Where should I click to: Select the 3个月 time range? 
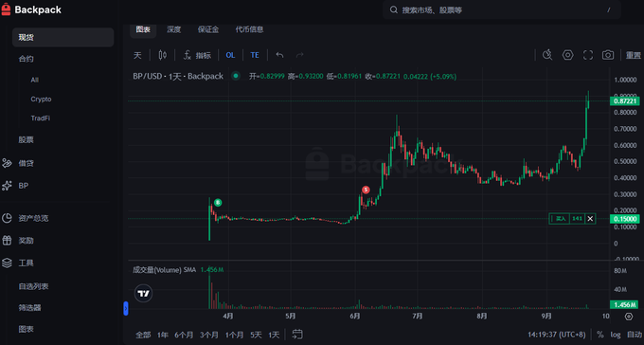coord(209,336)
